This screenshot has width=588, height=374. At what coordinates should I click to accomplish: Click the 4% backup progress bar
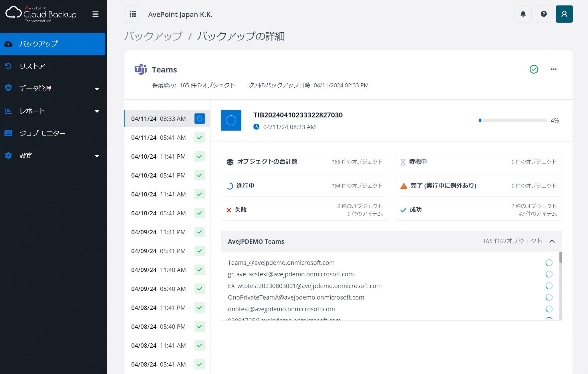(513, 120)
